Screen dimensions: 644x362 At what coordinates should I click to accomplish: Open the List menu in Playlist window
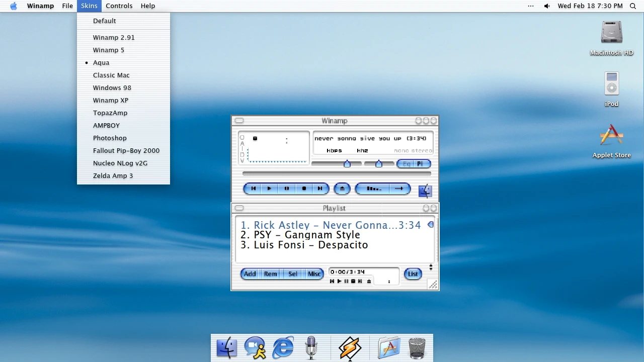click(413, 274)
